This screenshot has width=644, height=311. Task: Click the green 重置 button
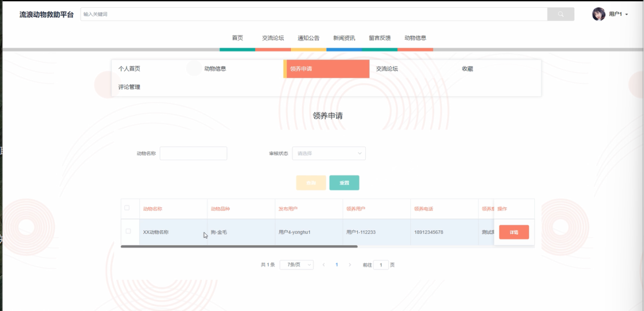pyautogui.click(x=344, y=183)
